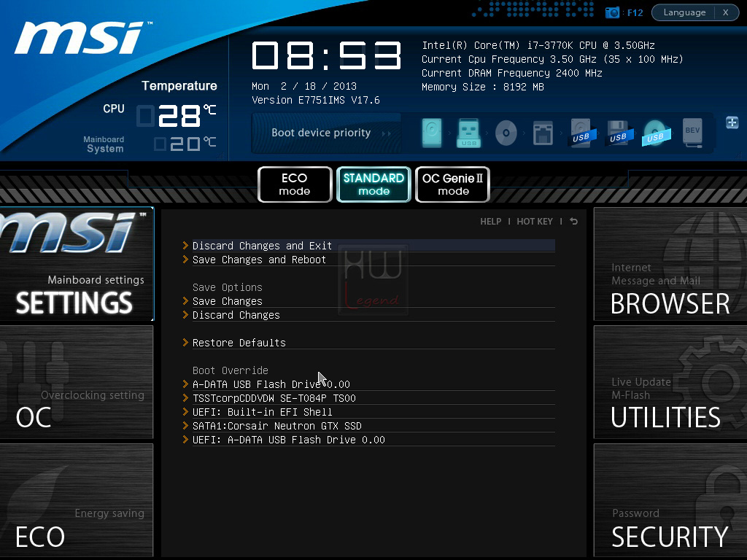Select the USB key boot device icon
Image resolution: width=747 pixels, height=560 pixels.
(x=469, y=133)
